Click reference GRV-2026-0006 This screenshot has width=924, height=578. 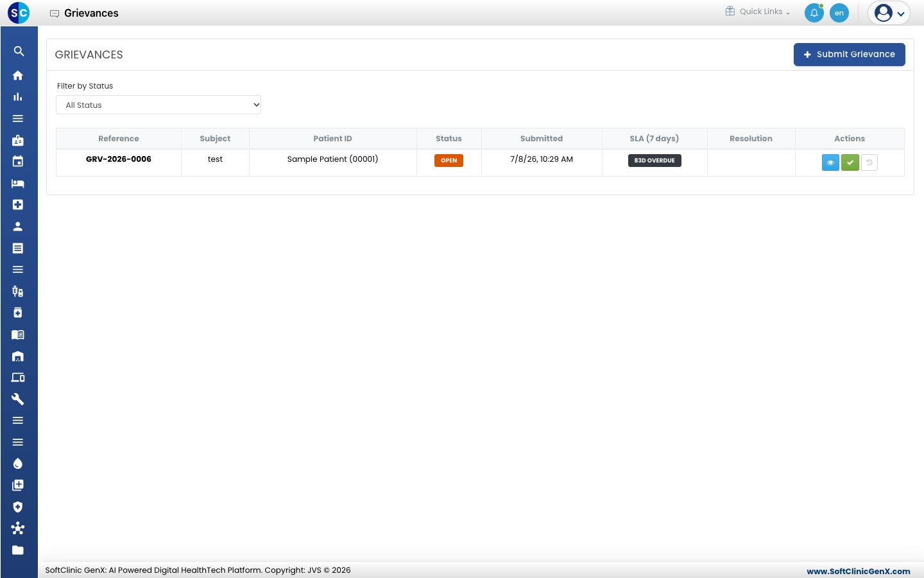[x=119, y=159]
